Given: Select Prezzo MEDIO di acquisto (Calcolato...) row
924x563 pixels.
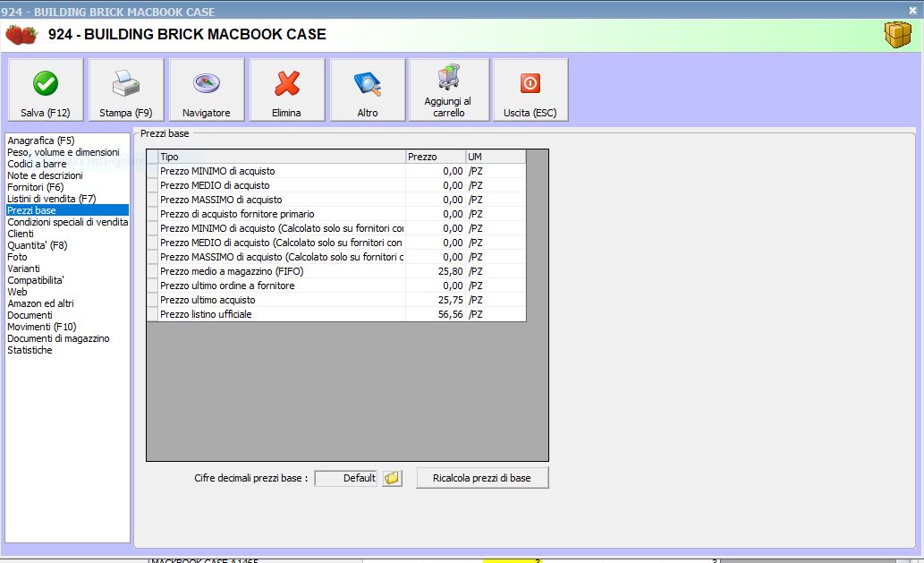Looking at the screenshot, I should pyautogui.click(x=336, y=243).
